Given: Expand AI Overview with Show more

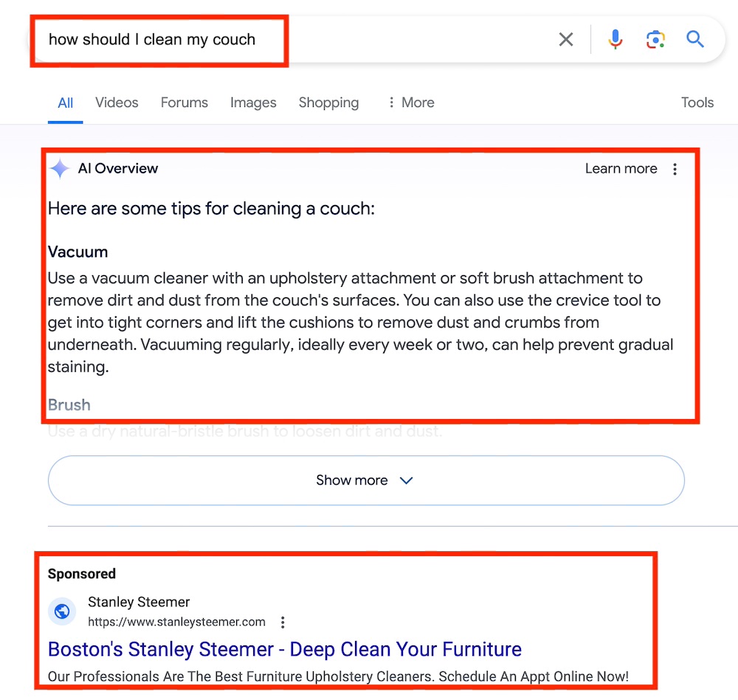Looking at the screenshot, I should tap(366, 480).
